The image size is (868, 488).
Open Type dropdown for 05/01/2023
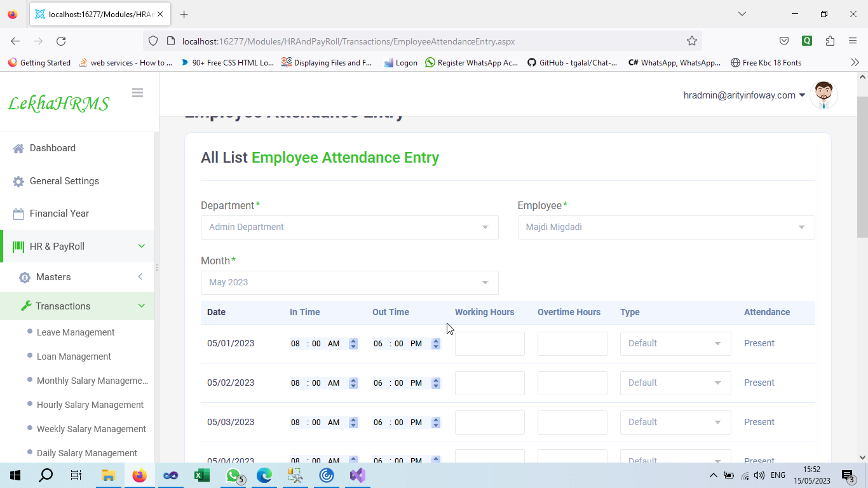point(675,344)
